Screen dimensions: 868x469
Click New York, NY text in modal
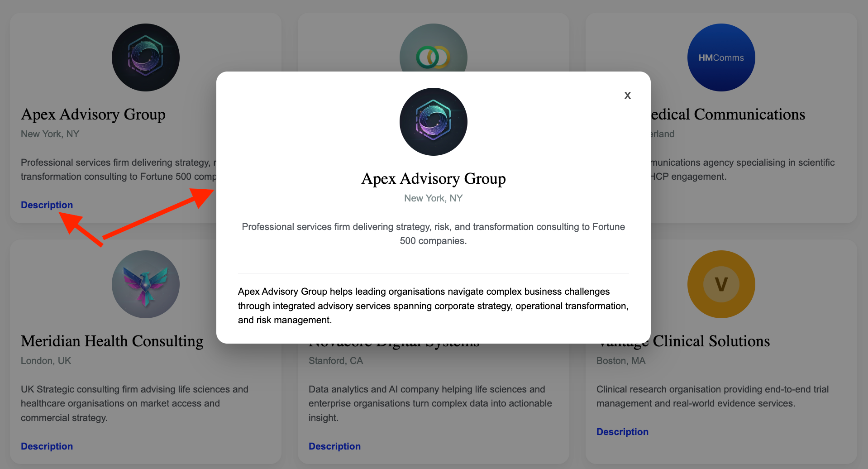pyautogui.click(x=434, y=198)
